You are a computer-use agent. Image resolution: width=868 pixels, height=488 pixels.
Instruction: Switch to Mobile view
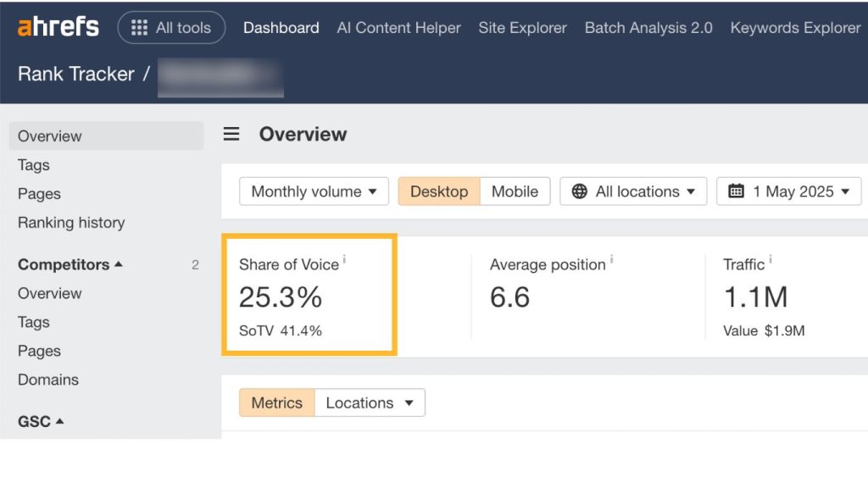(x=515, y=191)
